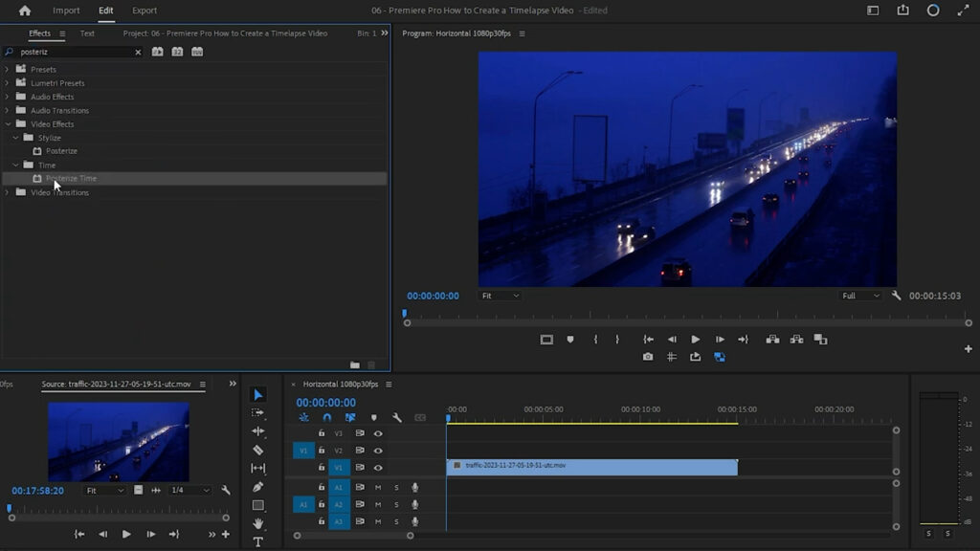Collapse the Stylize folder
This screenshot has width=980, height=551.
pyautogui.click(x=15, y=138)
